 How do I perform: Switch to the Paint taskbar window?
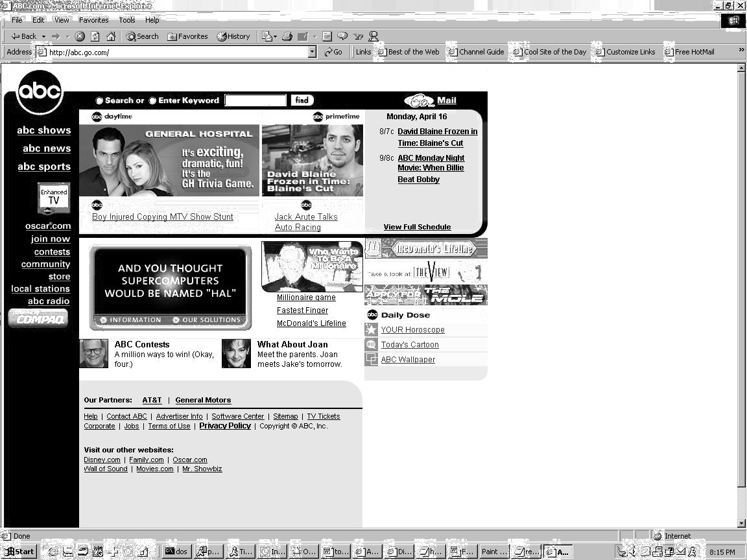(494, 552)
